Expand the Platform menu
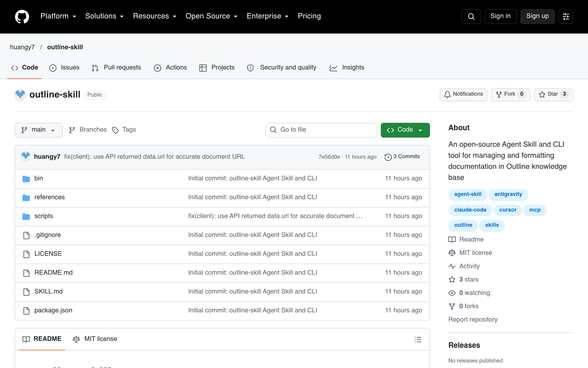 (x=58, y=16)
